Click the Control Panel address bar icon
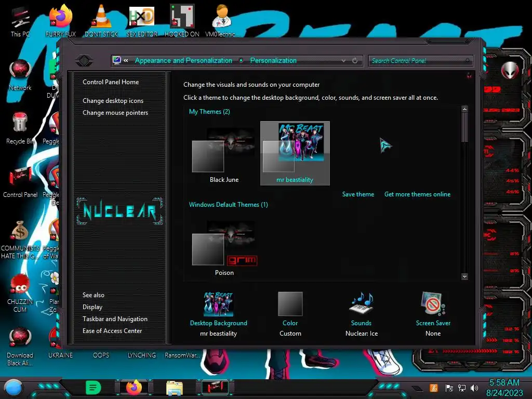Screen dimensions: 532x399 pos(117,60)
